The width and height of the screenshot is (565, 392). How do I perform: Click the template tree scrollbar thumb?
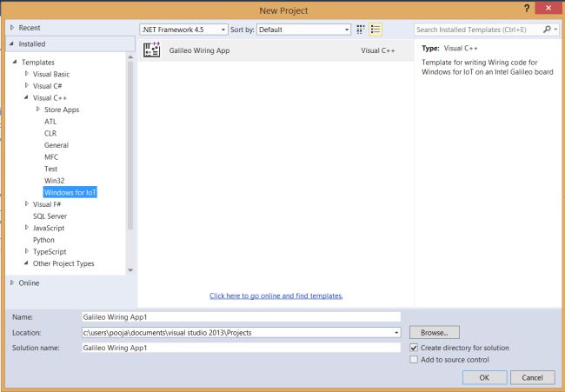[x=130, y=145]
